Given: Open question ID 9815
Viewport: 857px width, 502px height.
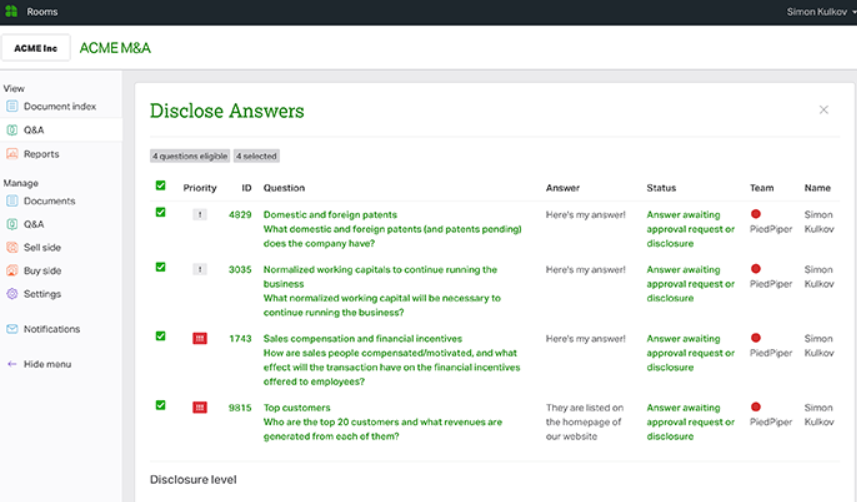Looking at the screenshot, I should (x=240, y=407).
